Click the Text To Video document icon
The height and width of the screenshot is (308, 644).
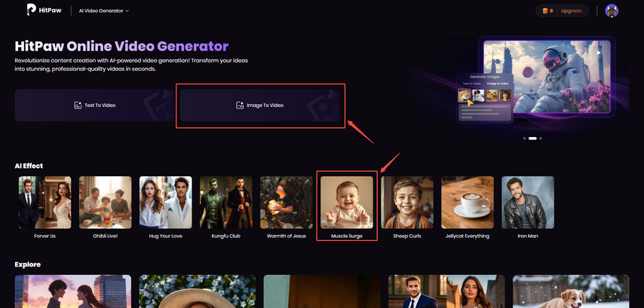pyautogui.click(x=78, y=105)
